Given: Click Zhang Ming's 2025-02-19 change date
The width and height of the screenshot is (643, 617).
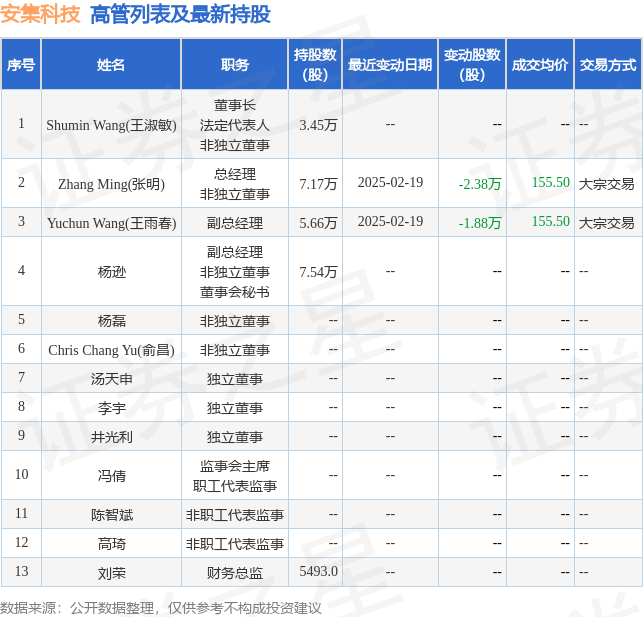Looking at the screenshot, I should point(390,182).
